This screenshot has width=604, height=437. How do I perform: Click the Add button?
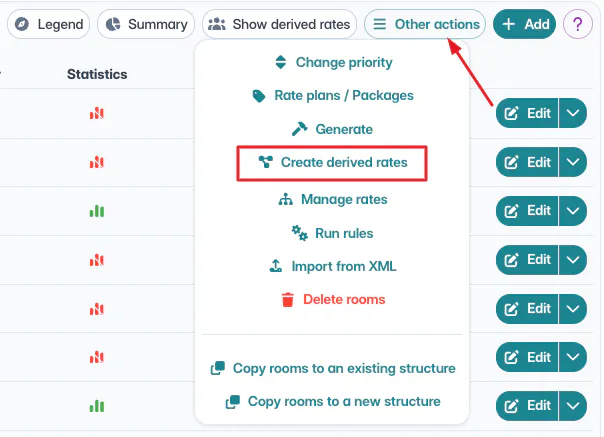click(524, 24)
